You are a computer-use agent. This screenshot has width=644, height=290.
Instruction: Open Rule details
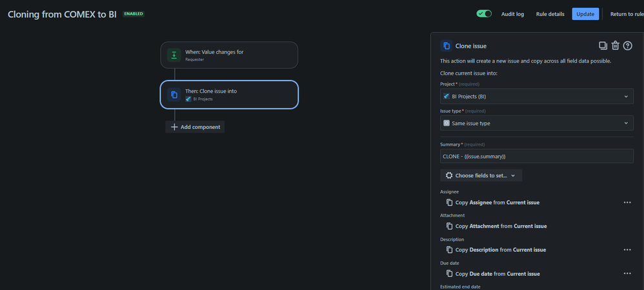pyautogui.click(x=550, y=14)
